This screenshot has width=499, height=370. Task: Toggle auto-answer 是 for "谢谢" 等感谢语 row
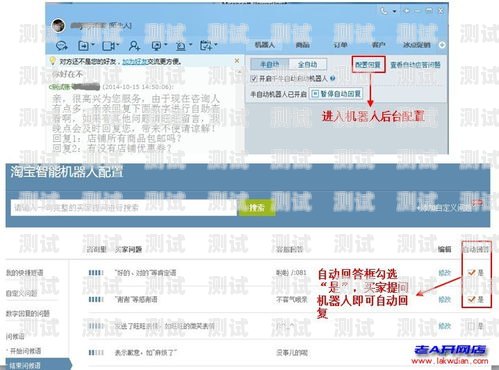(471, 299)
